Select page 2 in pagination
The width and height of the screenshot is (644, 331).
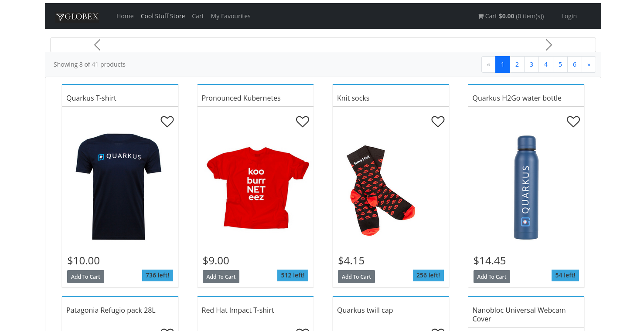click(517, 64)
